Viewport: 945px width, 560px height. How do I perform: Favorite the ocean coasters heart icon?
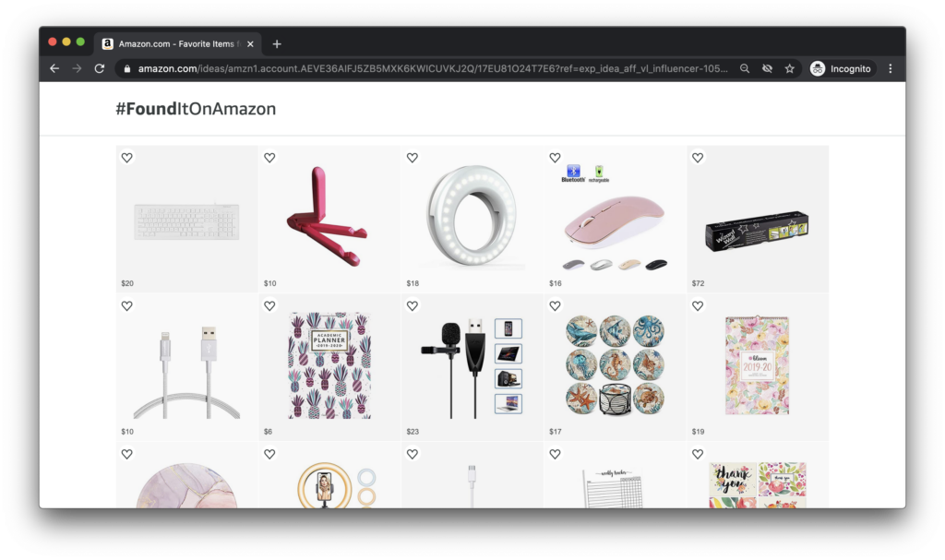pyautogui.click(x=555, y=306)
